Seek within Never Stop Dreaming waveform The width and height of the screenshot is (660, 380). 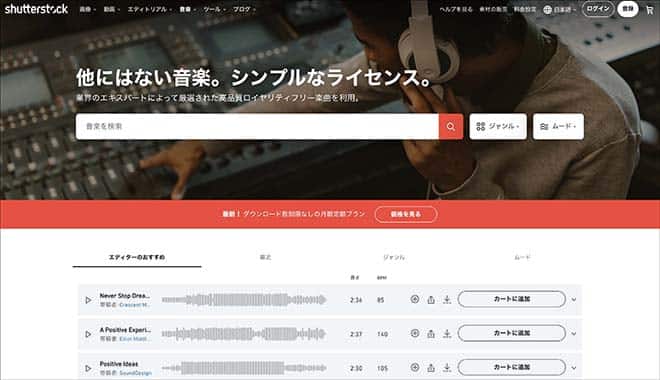[244, 300]
